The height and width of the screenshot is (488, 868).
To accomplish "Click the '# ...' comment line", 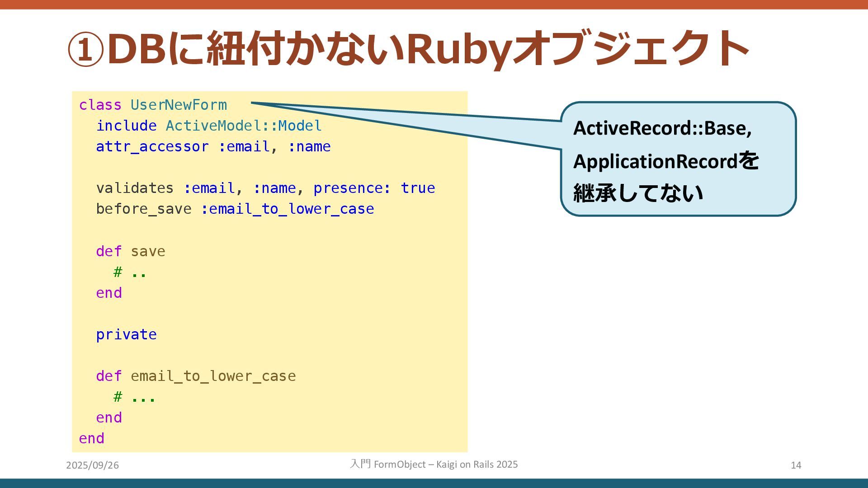I will (134, 397).
